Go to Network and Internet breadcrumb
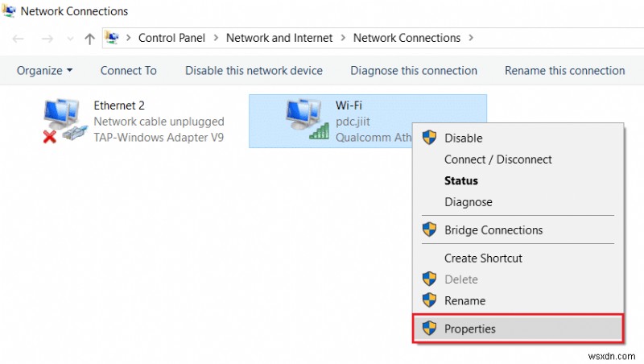 click(x=279, y=38)
